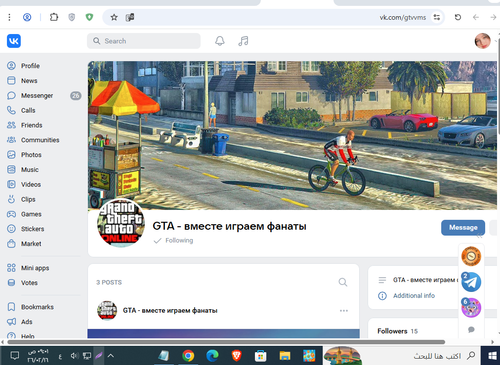Focus the VK Search field
The width and height of the screenshot is (500, 365).
click(144, 41)
